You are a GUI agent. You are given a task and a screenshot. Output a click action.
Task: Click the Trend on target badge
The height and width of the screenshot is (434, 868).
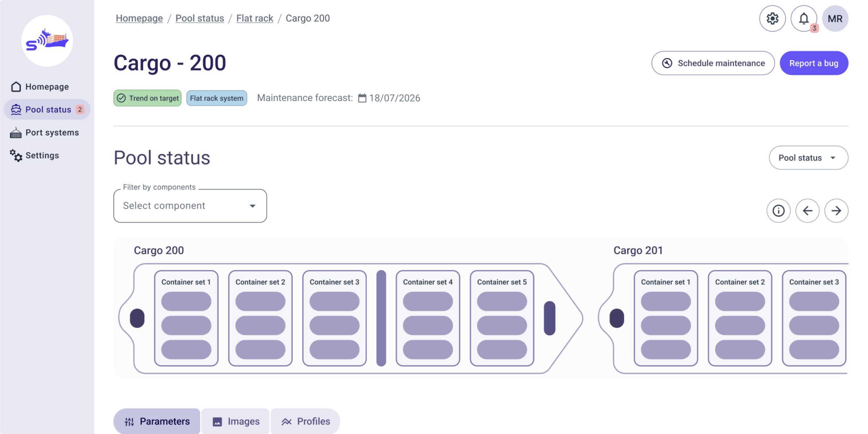point(148,98)
